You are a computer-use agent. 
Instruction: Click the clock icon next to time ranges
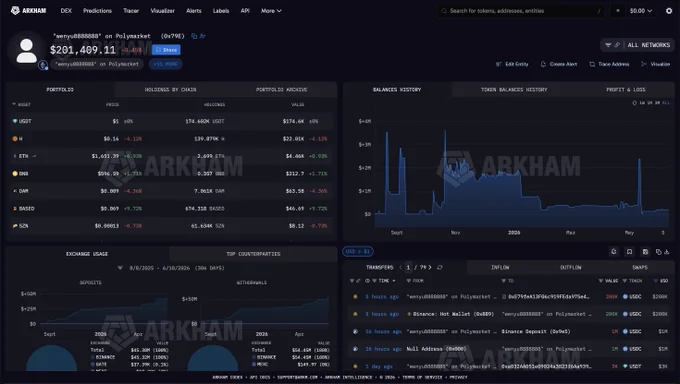click(634, 103)
